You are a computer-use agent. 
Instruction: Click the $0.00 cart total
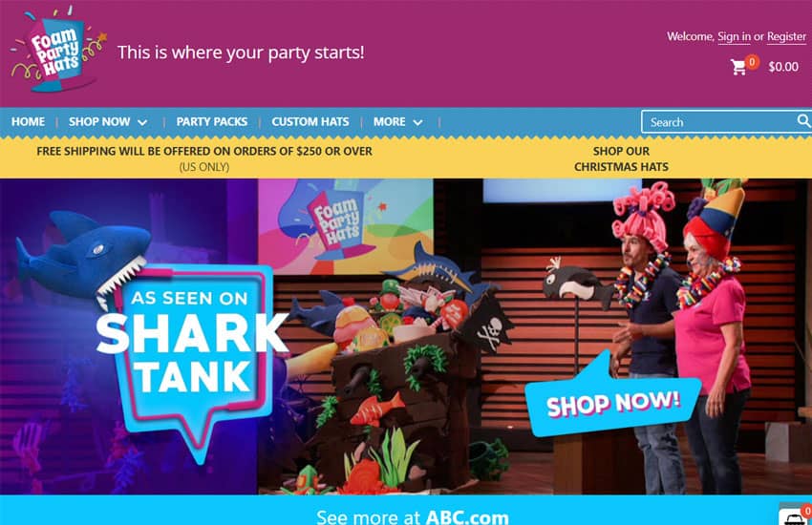coord(783,67)
